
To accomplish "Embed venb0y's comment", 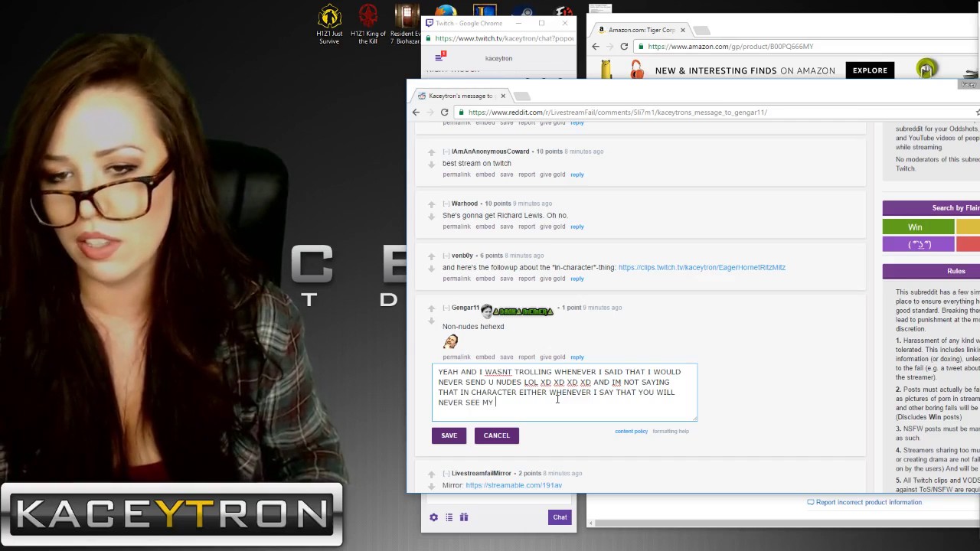I will pyautogui.click(x=485, y=279).
